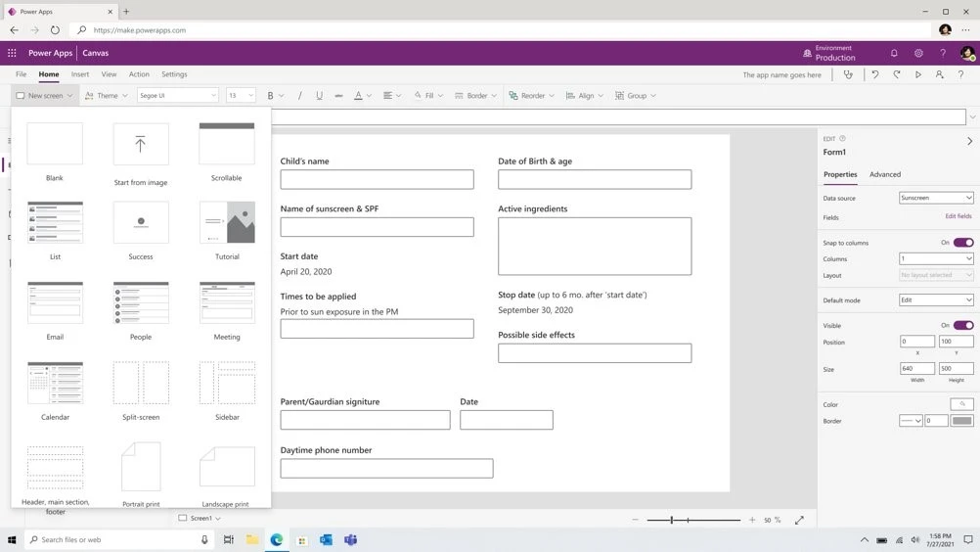Image resolution: width=980 pixels, height=552 pixels.
Task: Click the form Color picker swatch
Action: [961, 404]
